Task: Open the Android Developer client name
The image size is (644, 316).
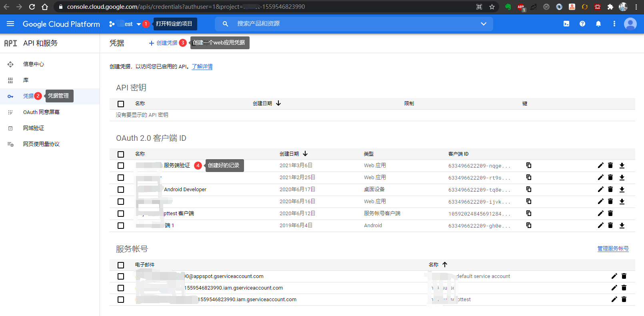Action: (x=185, y=190)
